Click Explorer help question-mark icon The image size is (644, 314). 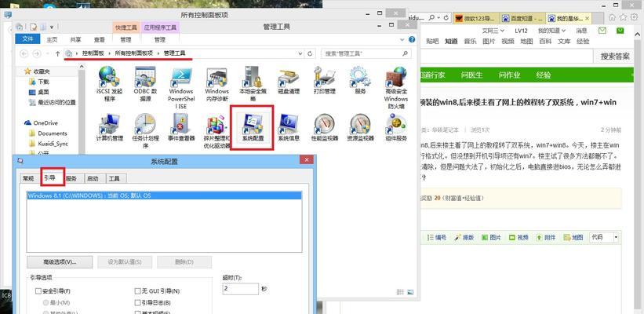[x=412, y=40]
